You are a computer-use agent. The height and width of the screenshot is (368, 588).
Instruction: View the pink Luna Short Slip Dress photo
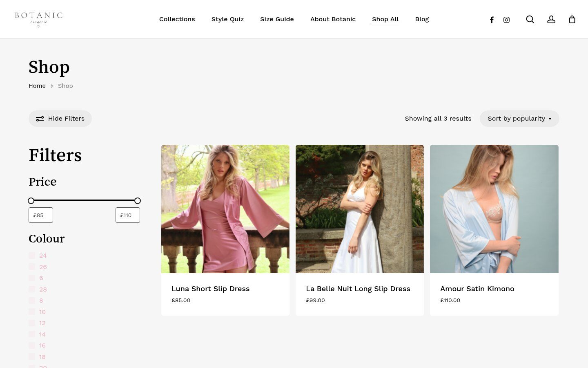[x=225, y=209]
